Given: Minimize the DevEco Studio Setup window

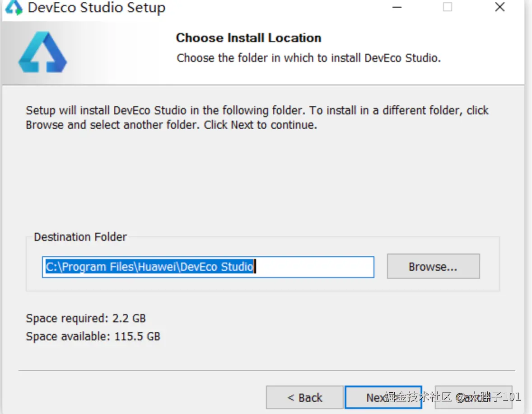Looking at the screenshot, I should pos(397,7).
